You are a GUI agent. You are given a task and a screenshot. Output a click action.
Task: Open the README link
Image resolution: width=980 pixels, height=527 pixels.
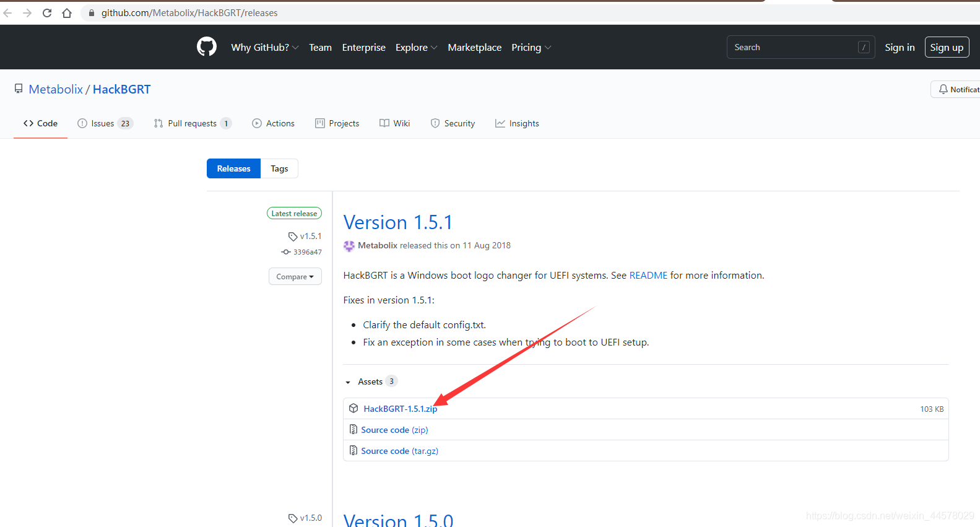pyautogui.click(x=648, y=276)
